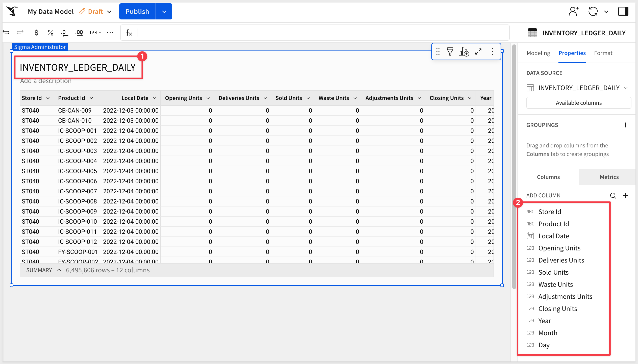Maximize table with expand arrows icon
This screenshot has width=638, height=364.
[x=478, y=51]
